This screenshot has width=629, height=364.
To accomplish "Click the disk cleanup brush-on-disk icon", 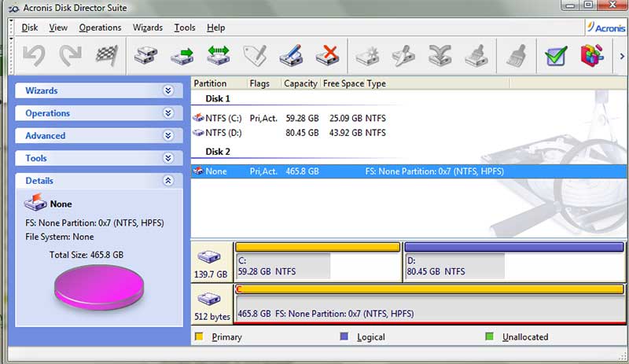I will pyautogui.click(x=476, y=55).
